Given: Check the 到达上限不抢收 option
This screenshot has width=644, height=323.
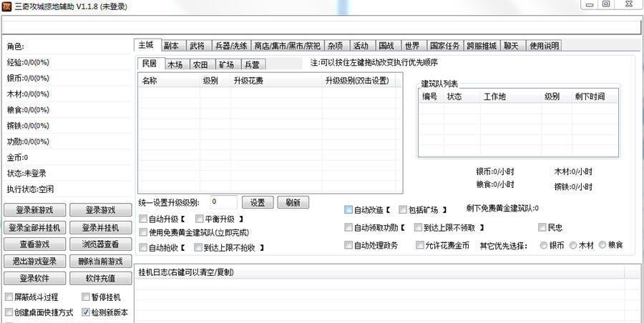Looking at the screenshot, I should 199,247.
